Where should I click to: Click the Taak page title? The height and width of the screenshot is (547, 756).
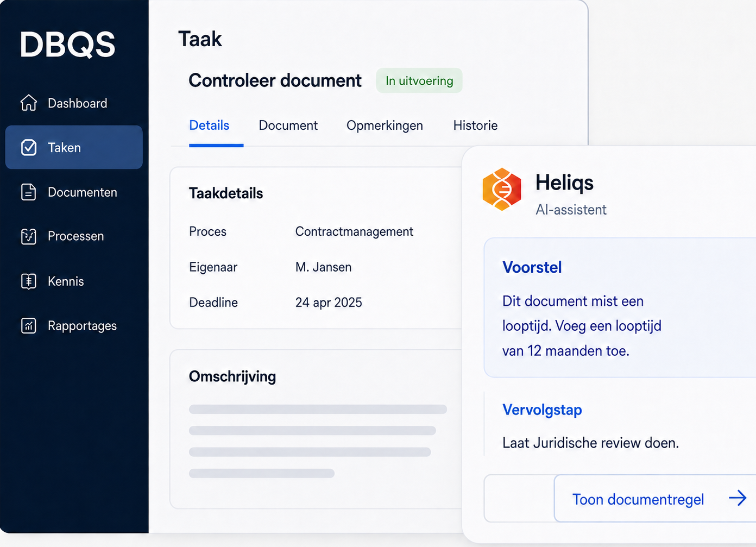(200, 39)
